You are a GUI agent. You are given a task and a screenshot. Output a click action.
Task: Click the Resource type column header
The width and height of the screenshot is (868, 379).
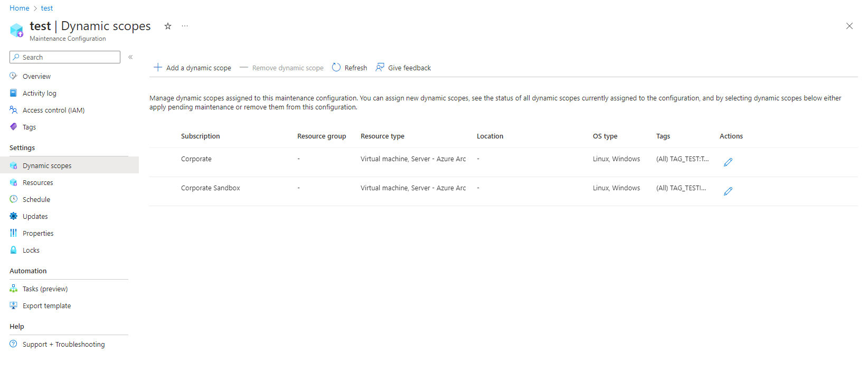pyautogui.click(x=382, y=136)
